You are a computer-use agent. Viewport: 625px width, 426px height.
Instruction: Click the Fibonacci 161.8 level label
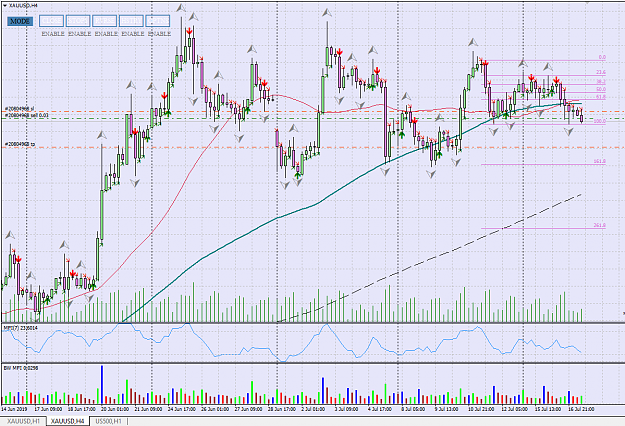click(600, 161)
